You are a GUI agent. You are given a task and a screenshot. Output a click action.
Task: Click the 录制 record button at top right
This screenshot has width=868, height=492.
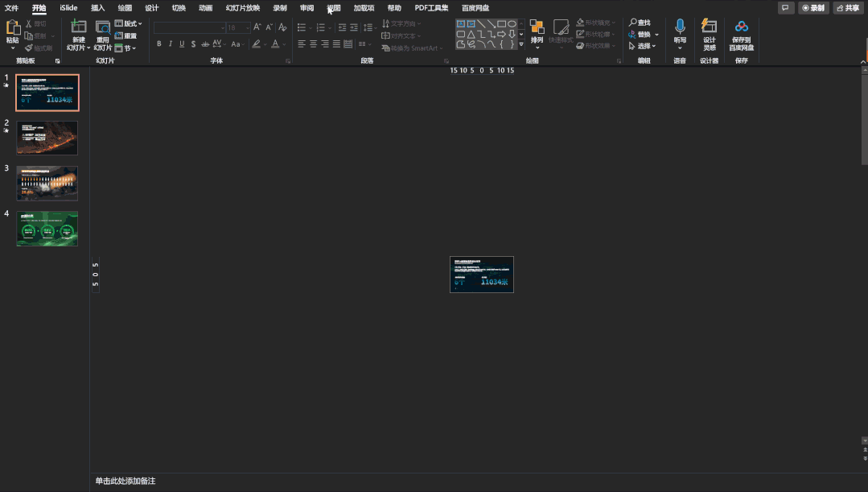tap(814, 8)
